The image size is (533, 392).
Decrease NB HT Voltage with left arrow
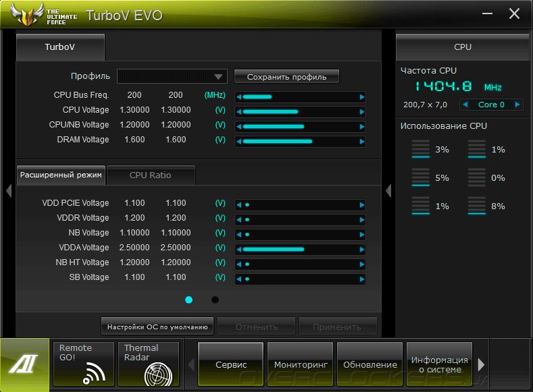[x=239, y=264]
